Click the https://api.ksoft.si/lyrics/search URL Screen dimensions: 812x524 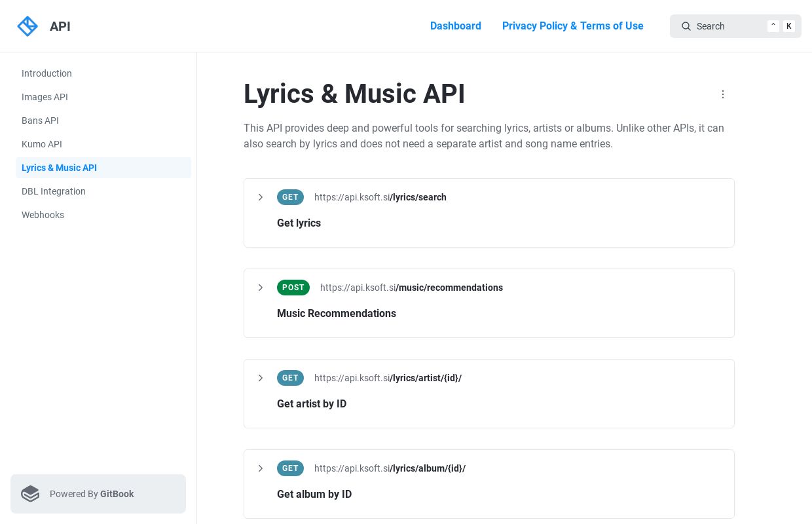click(380, 197)
